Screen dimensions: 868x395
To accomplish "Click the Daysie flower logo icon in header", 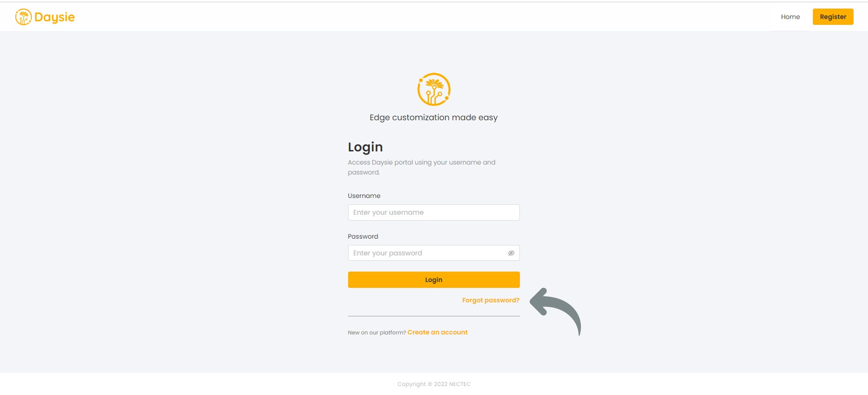I will point(23,17).
